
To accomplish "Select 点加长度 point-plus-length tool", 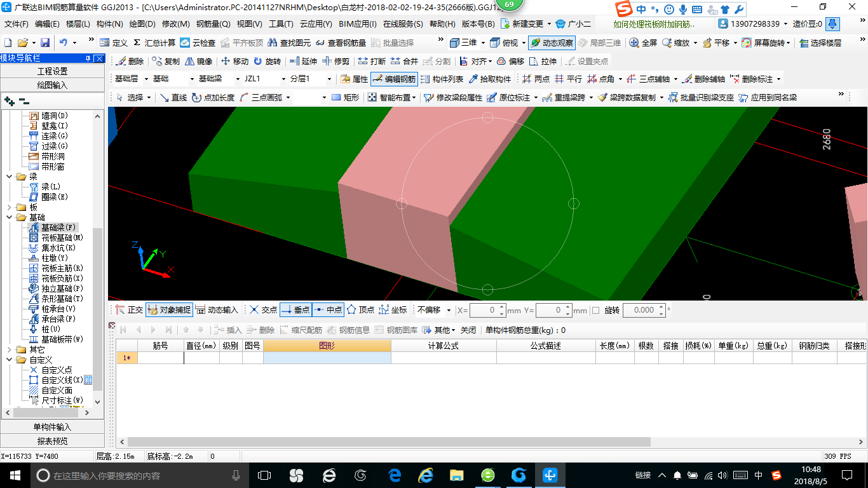I will tap(213, 97).
